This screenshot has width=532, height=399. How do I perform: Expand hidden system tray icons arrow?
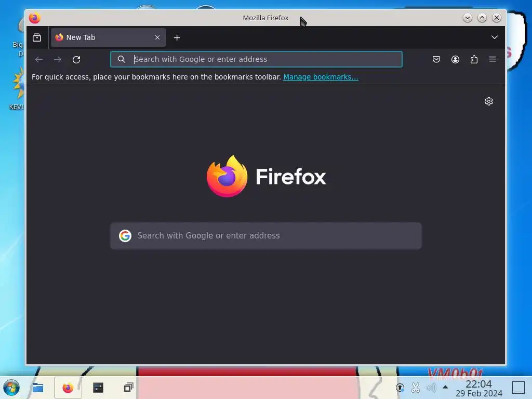coord(445,387)
